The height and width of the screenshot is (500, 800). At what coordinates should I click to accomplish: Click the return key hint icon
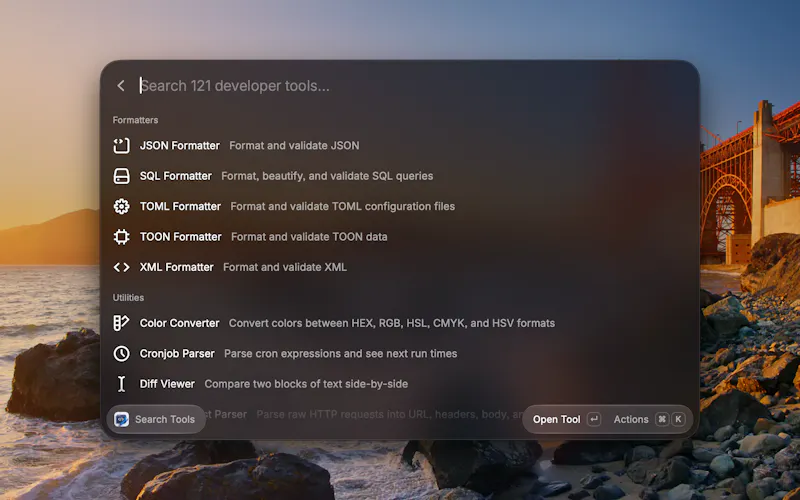click(594, 419)
